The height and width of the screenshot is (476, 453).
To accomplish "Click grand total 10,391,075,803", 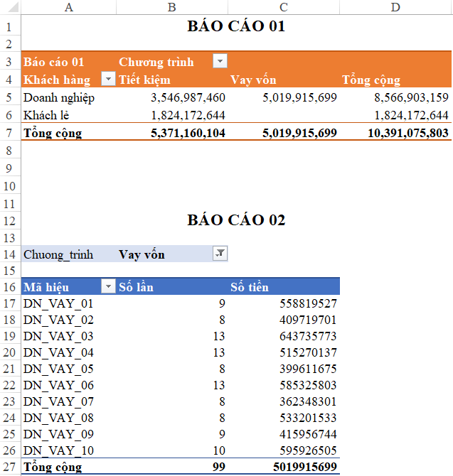I will [x=408, y=133].
